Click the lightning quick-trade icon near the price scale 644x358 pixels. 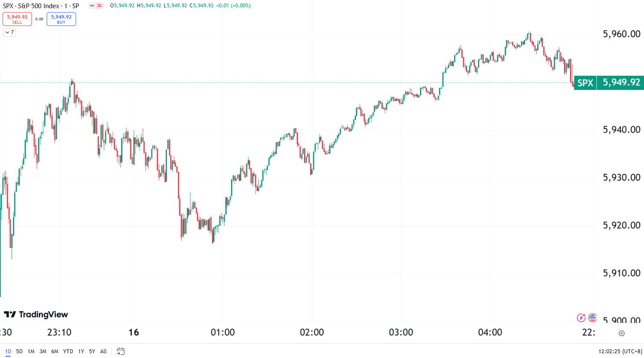[580, 319]
